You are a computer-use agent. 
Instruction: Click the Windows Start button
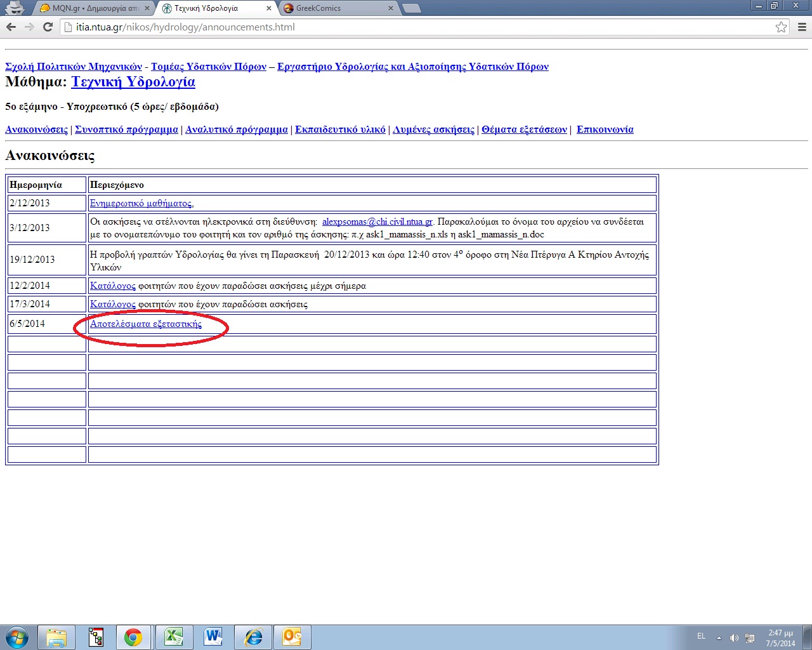coord(17,637)
